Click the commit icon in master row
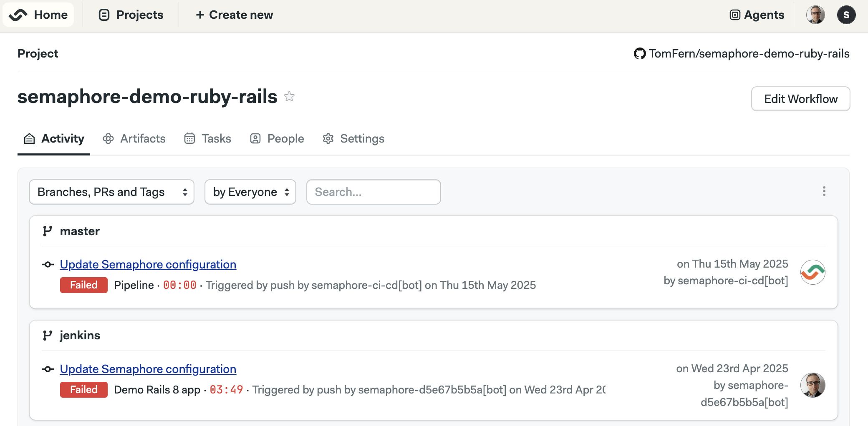 (48, 265)
